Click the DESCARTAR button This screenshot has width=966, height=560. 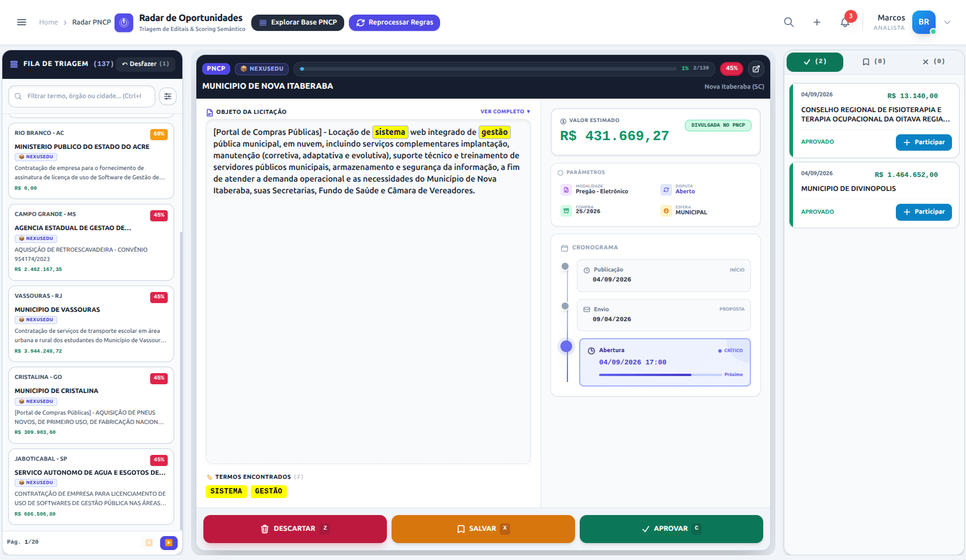(x=295, y=529)
